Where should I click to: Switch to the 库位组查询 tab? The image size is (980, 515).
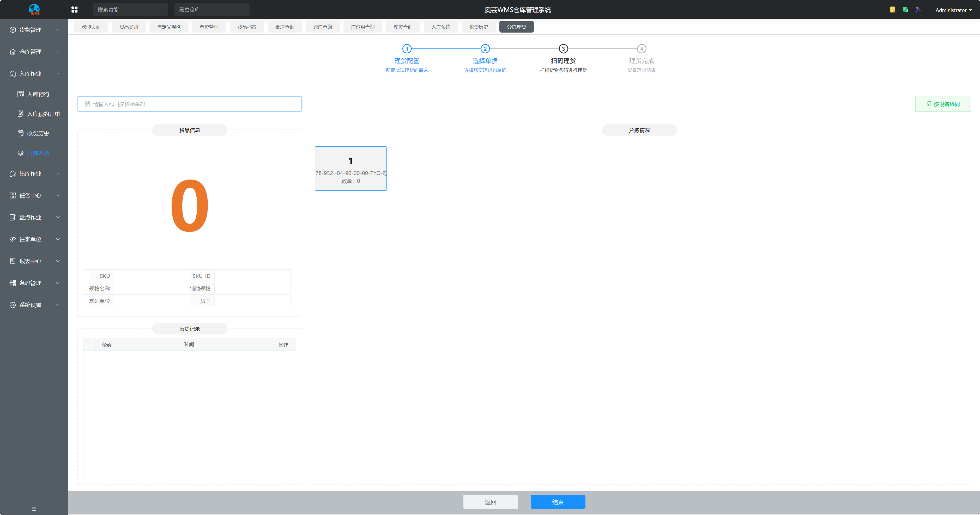[362, 27]
